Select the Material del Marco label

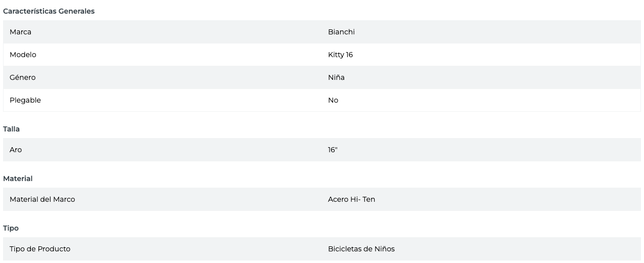pyautogui.click(x=42, y=199)
